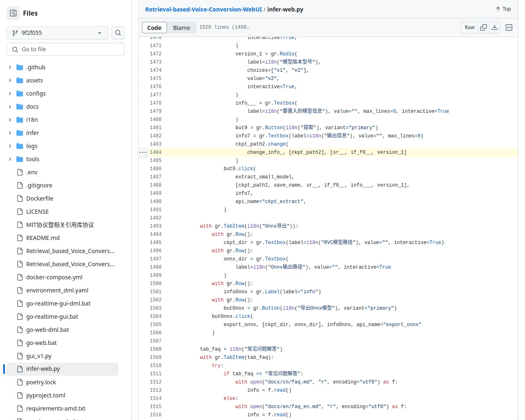
Task: Click the logs folder icon
Action: 20,146
